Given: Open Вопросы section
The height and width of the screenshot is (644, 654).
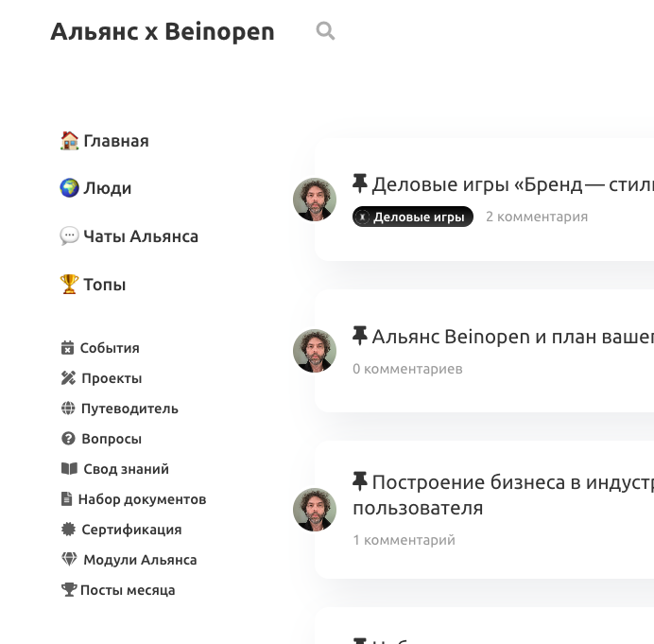Looking at the screenshot, I should 112,439.
